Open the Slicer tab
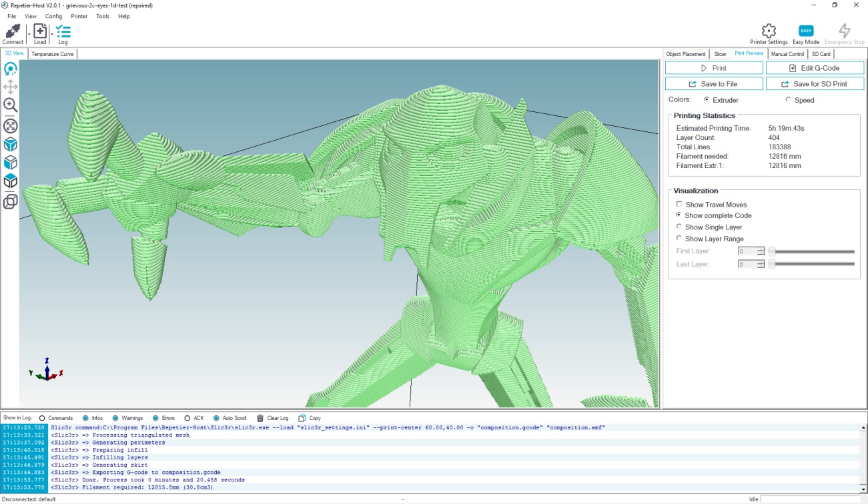Viewport: 868px width, 504px height. pos(720,54)
